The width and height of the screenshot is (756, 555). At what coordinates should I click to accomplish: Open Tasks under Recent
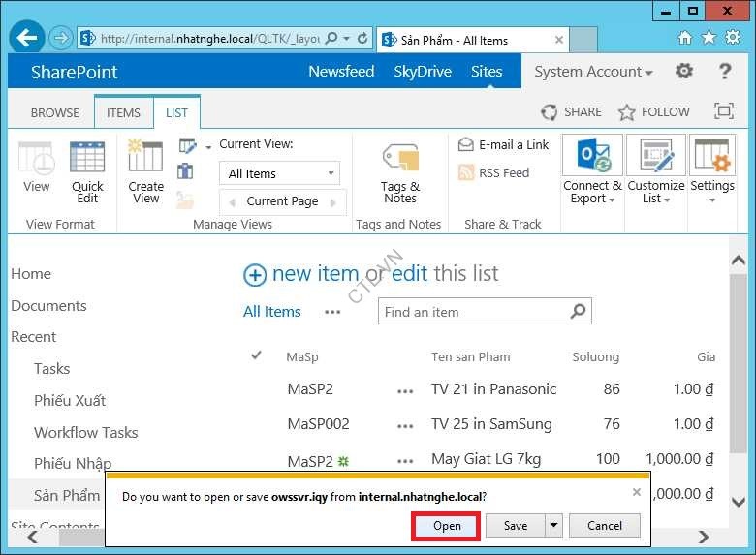pos(52,369)
